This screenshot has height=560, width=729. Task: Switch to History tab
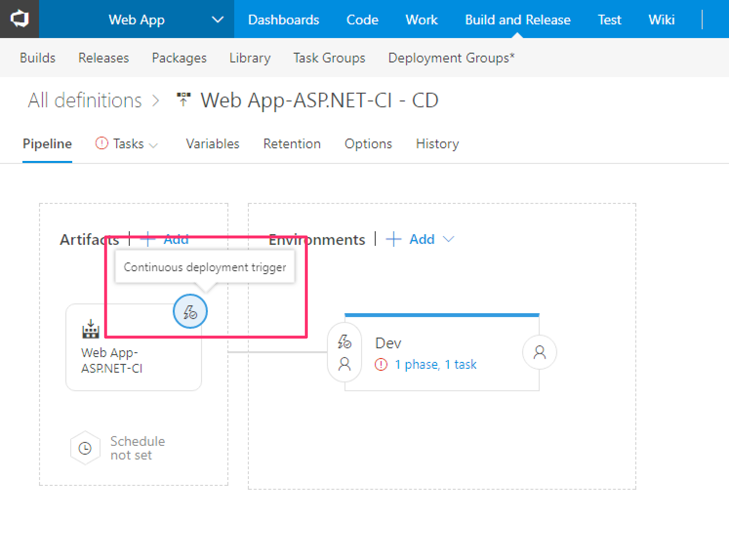pos(437,144)
